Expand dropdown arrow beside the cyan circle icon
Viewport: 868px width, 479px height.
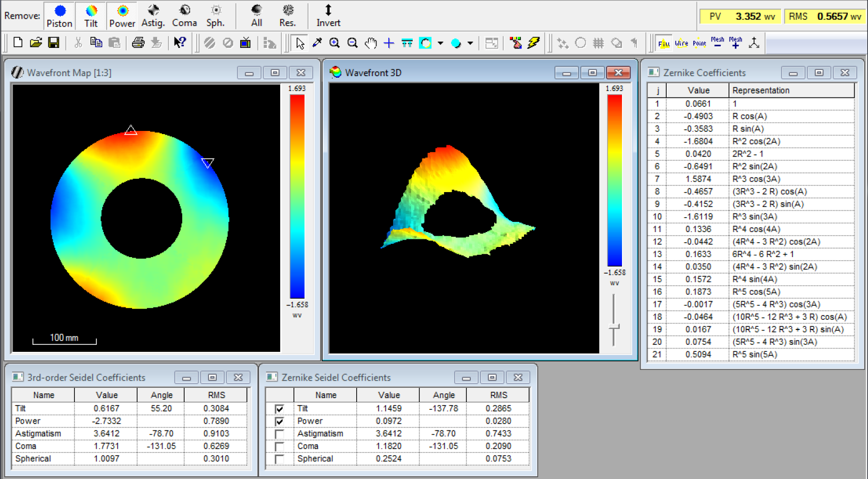point(470,43)
